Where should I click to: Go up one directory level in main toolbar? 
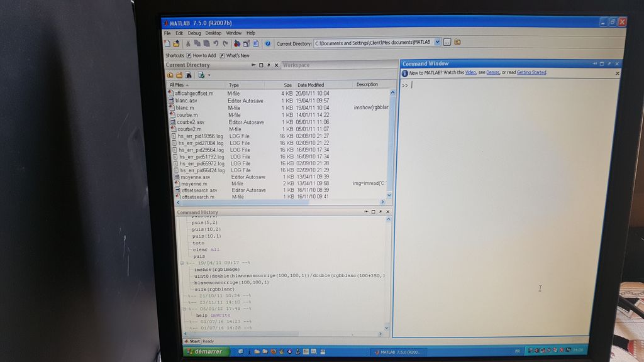tap(457, 42)
